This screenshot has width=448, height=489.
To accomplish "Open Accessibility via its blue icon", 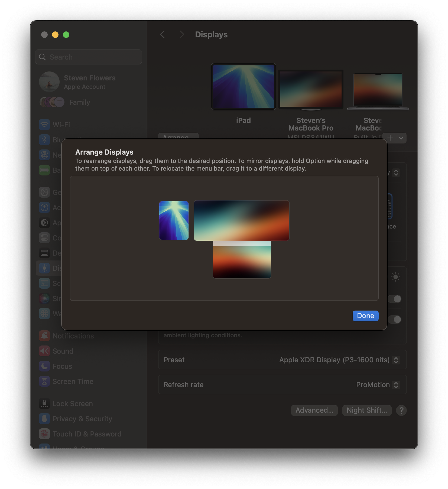I will click(x=44, y=207).
